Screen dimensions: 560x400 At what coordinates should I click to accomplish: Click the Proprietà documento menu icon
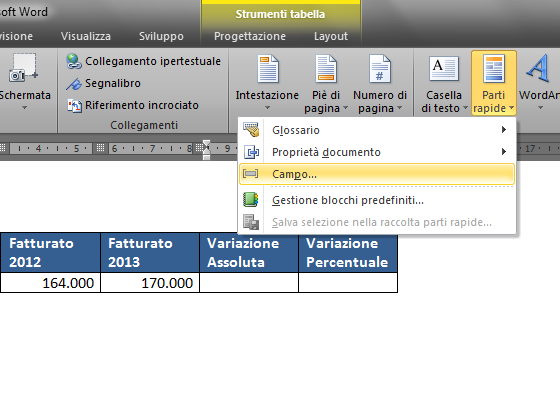point(251,152)
